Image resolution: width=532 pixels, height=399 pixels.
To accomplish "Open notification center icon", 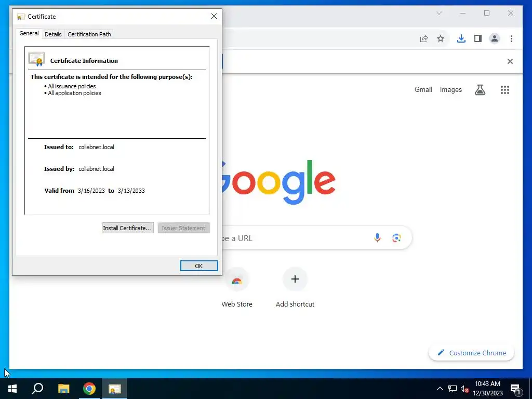I will point(516,389).
